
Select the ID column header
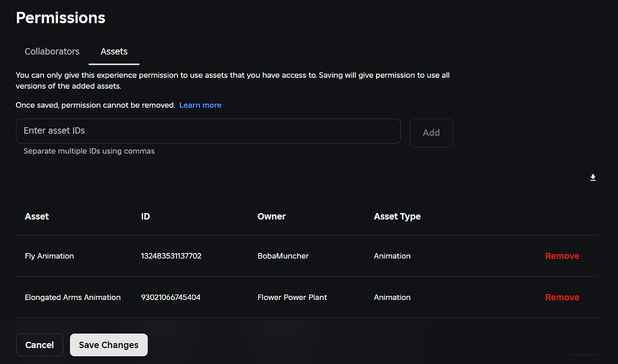pos(145,216)
